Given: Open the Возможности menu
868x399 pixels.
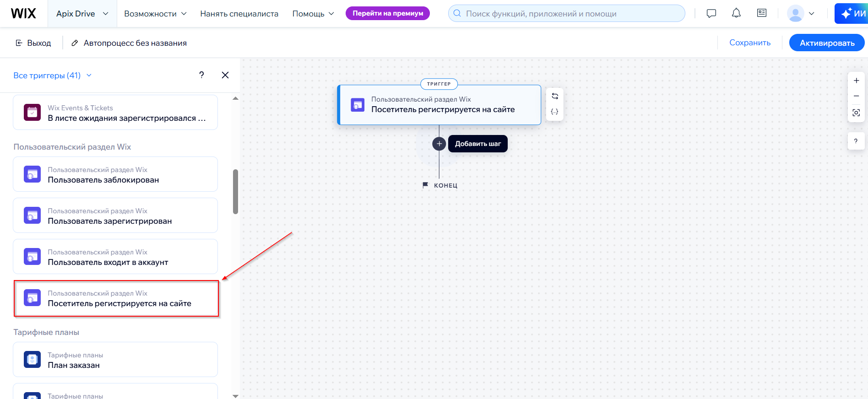Looking at the screenshot, I should [155, 14].
